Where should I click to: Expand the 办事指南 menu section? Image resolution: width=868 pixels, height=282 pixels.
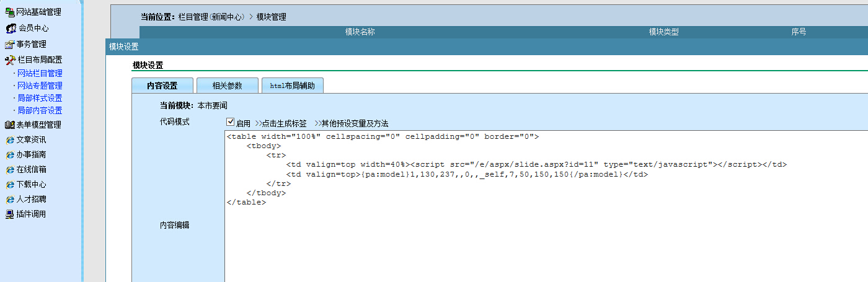pyautogui.click(x=31, y=154)
